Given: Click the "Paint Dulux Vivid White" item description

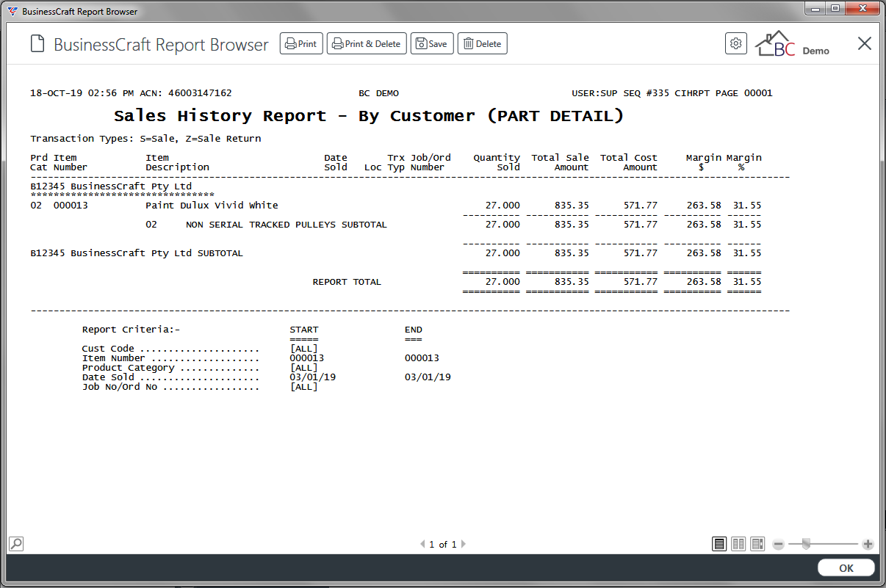Looking at the screenshot, I should pos(212,206).
